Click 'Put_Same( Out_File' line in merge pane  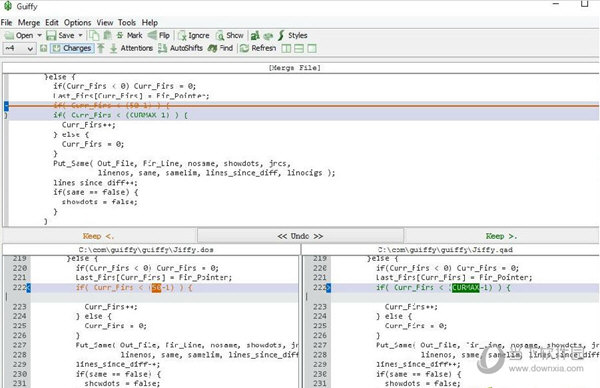coord(172,163)
